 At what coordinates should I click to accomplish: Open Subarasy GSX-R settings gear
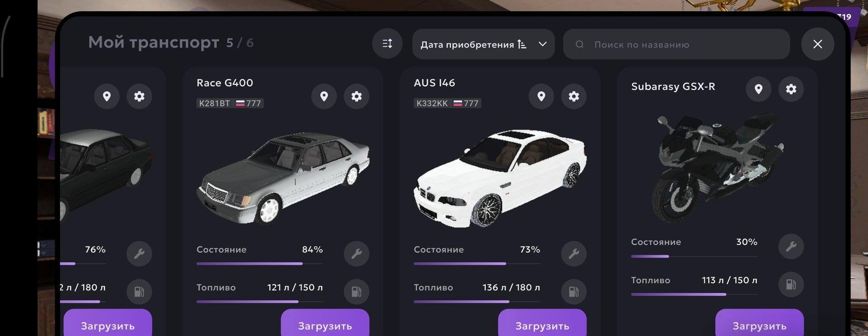791,89
